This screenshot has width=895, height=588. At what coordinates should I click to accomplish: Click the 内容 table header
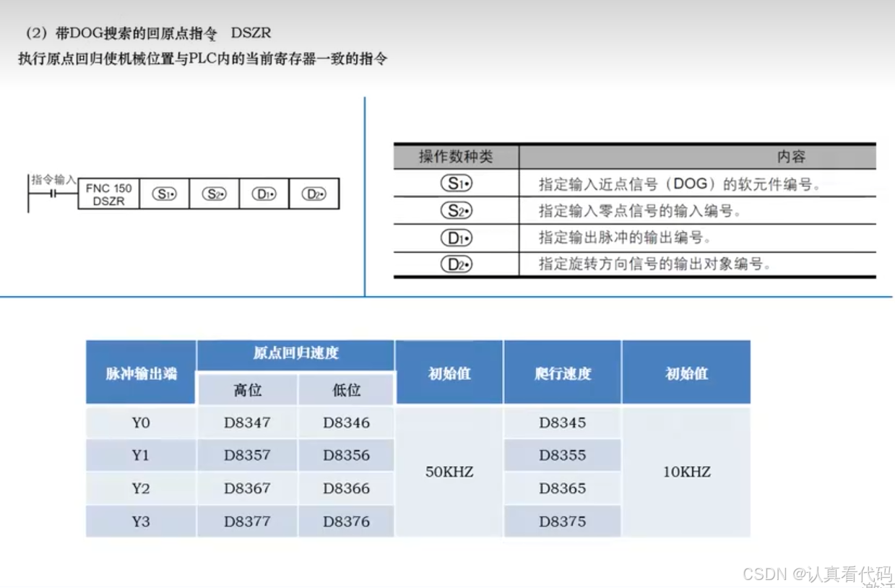791,157
